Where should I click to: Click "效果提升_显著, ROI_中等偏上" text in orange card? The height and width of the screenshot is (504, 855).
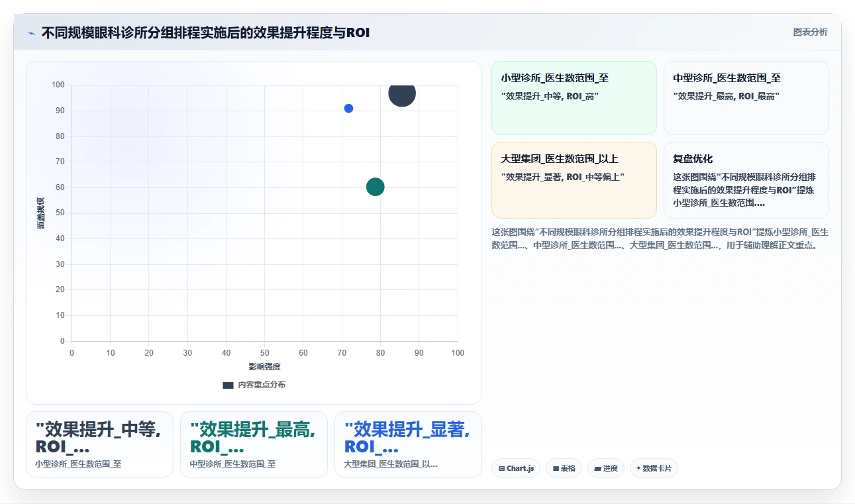pyautogui.click(x=563, y=177)
